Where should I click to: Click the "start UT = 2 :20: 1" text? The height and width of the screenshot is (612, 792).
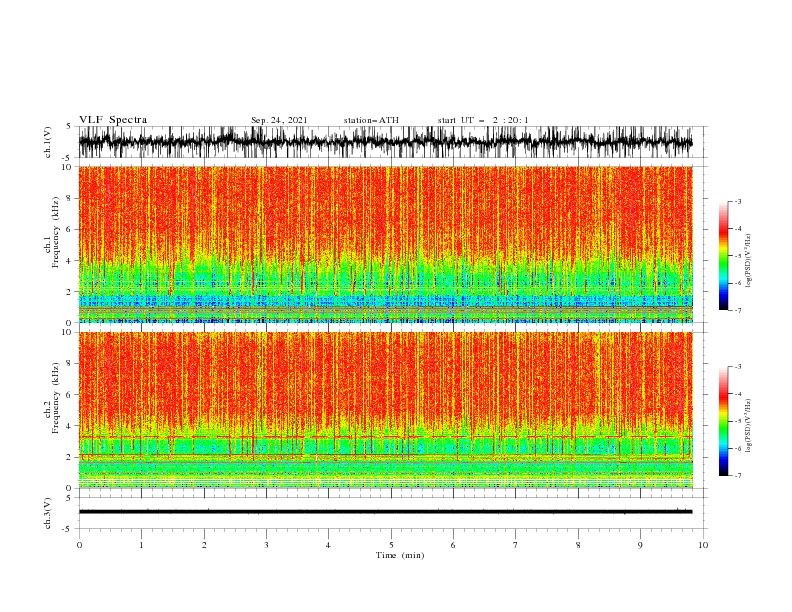483,120
